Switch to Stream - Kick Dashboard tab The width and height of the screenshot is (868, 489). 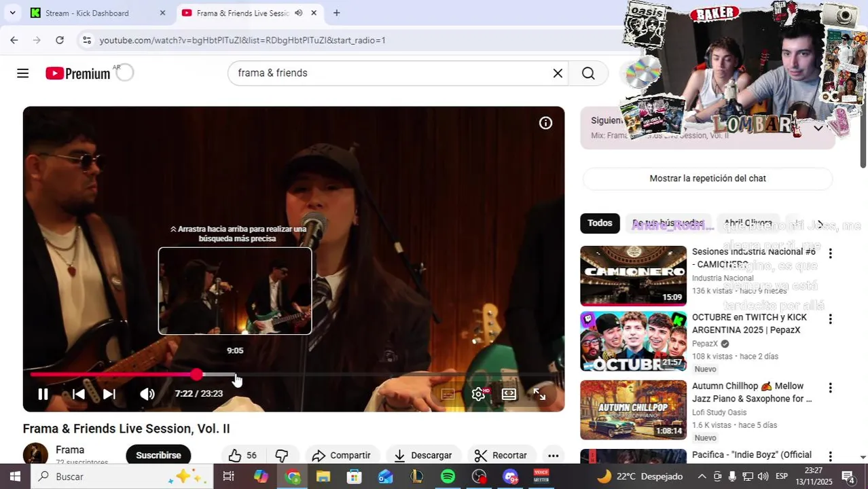(96, 13)
